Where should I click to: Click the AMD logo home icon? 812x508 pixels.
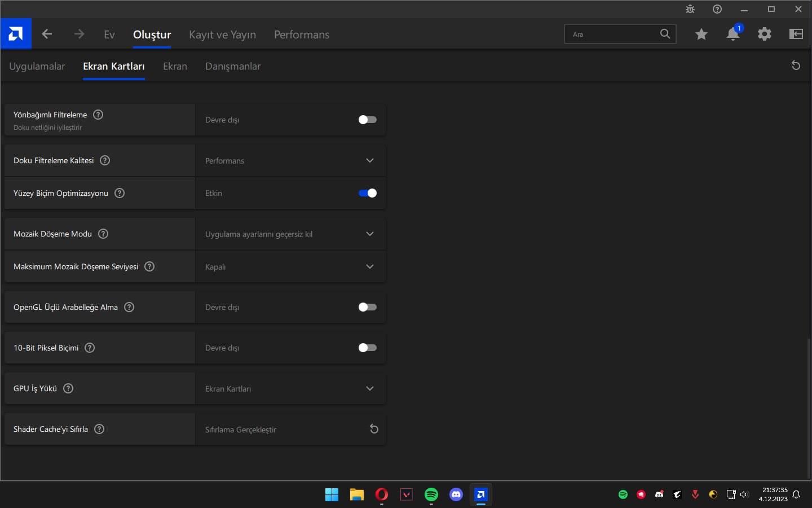point(16,34)
